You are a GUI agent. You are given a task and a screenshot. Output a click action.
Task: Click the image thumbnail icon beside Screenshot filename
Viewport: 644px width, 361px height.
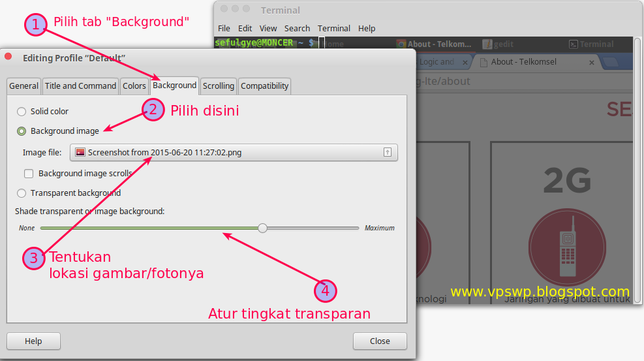(80, 152)
